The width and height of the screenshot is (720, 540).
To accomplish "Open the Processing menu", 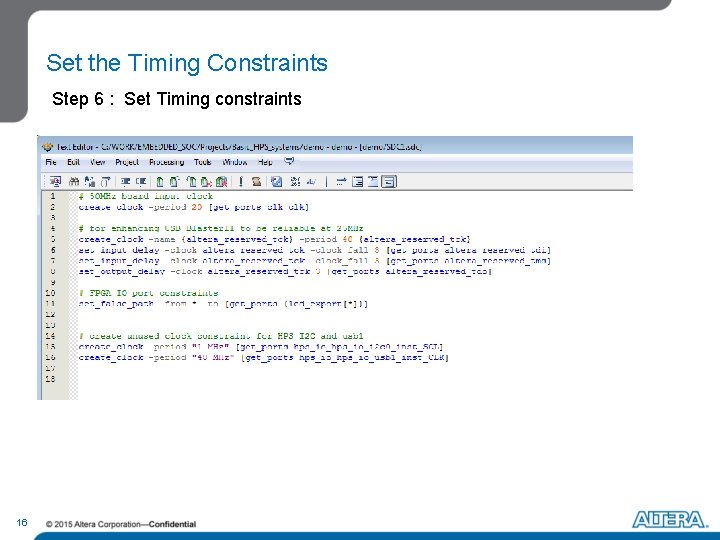I will (167, 162).
